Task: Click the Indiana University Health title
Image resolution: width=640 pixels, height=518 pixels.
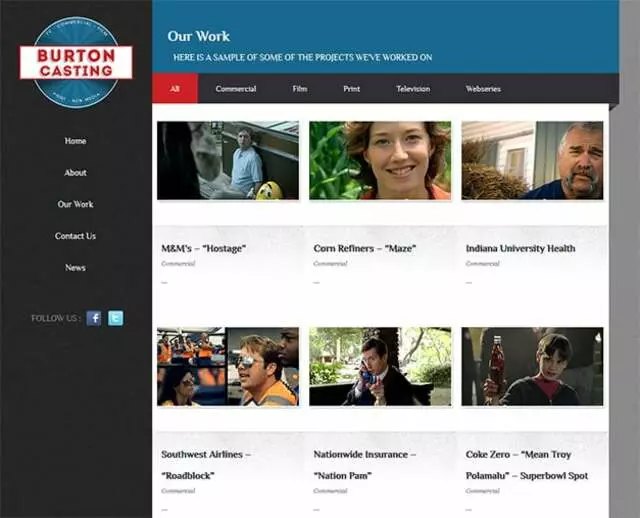Action: (520, 248)
